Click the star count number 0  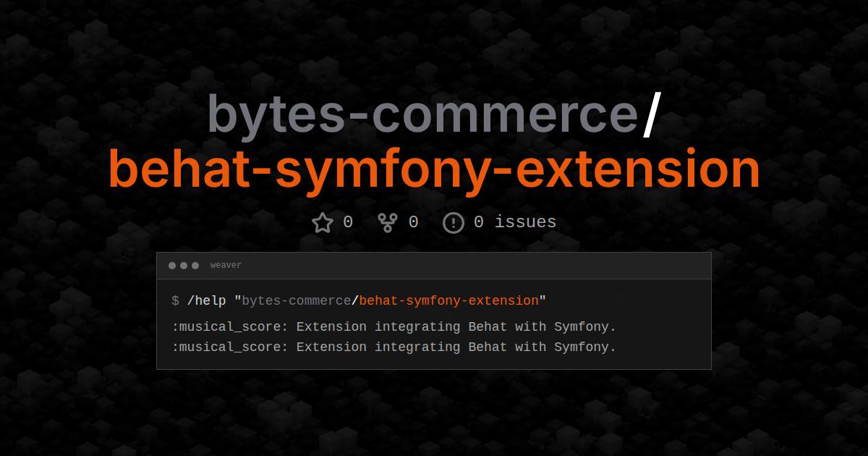(x=348, y=222)
